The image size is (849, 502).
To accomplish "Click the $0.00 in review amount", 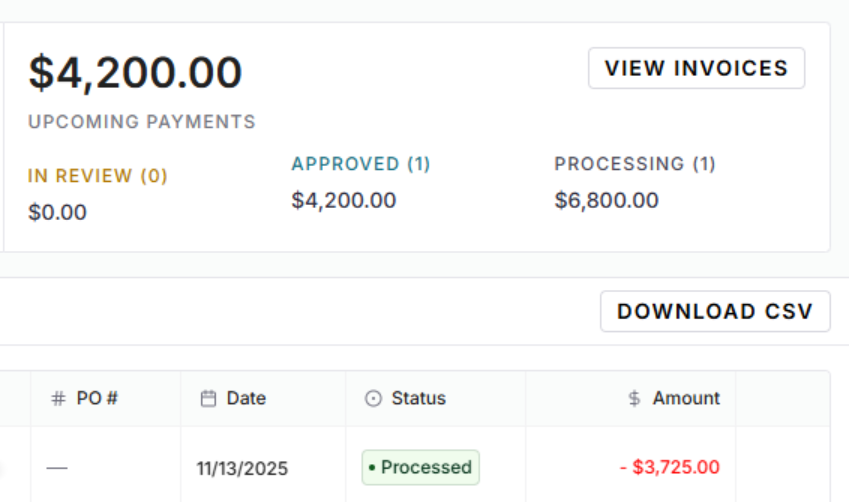I will pyautogui.click(x=57, y=212).
